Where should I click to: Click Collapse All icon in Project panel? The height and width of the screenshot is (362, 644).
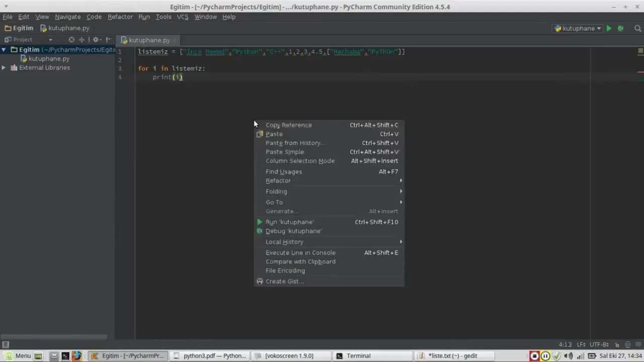coord(82,40)
